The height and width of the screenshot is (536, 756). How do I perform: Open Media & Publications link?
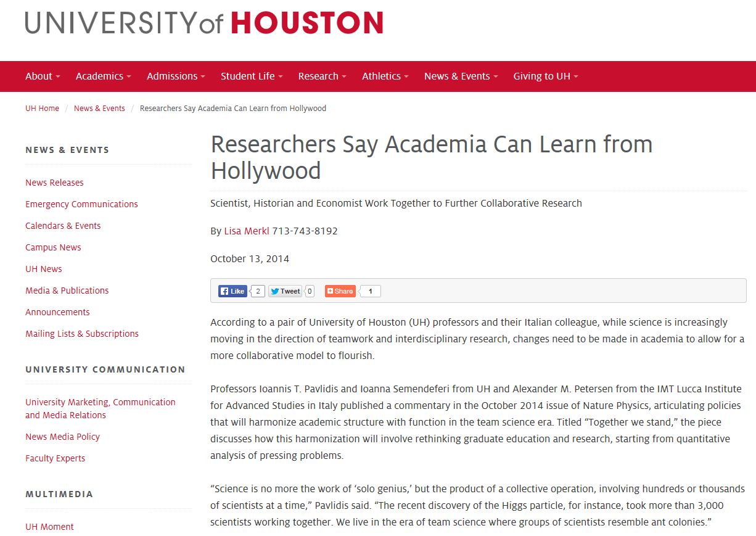click(67, 291)
